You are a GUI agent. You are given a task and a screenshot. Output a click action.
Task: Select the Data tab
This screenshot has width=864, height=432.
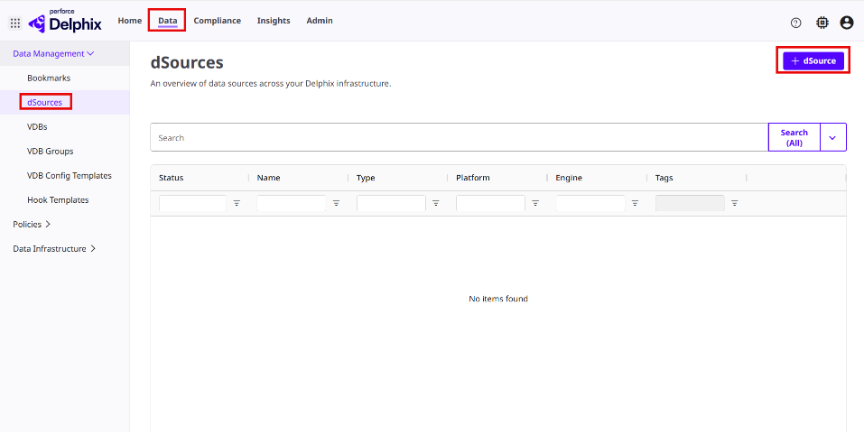click(x=168, y=21)
